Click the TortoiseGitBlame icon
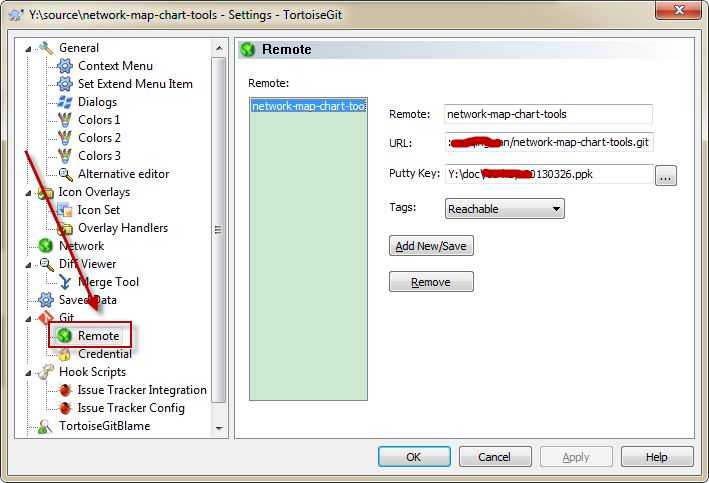709x483 pixels. 45,426
